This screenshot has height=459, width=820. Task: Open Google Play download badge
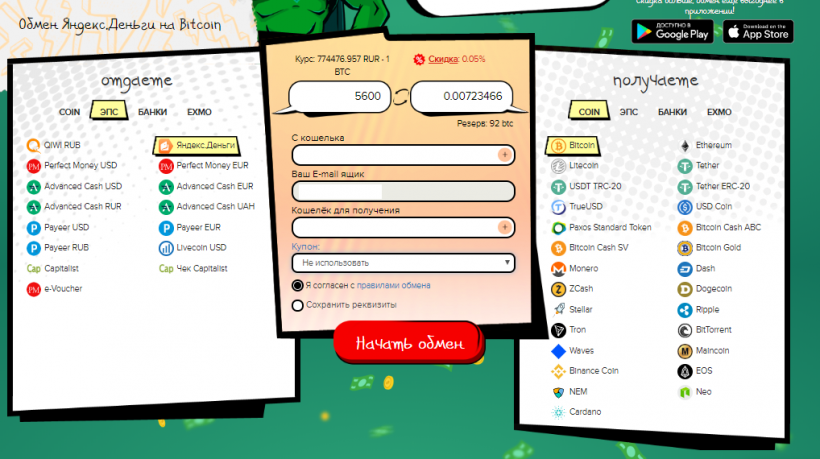coord(672,31)
